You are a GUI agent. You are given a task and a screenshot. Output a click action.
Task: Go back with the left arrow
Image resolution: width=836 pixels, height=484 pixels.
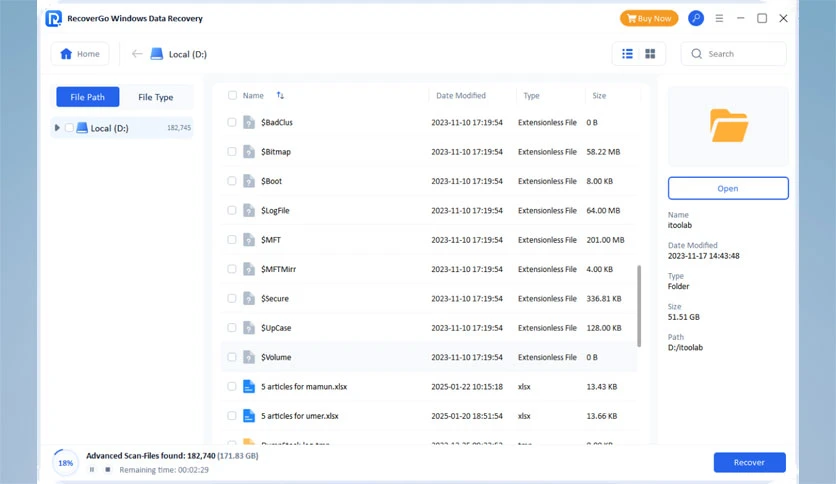click(x=137, y=54)
